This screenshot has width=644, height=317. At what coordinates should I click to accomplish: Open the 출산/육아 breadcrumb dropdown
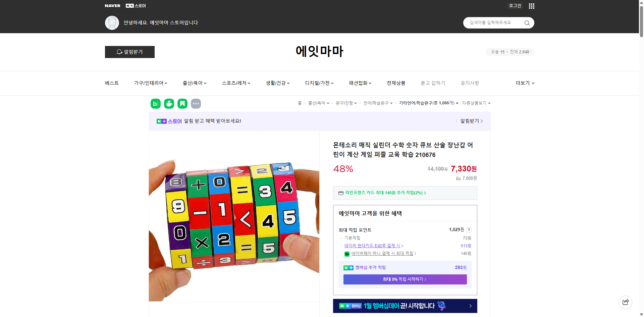click(318, 103)
